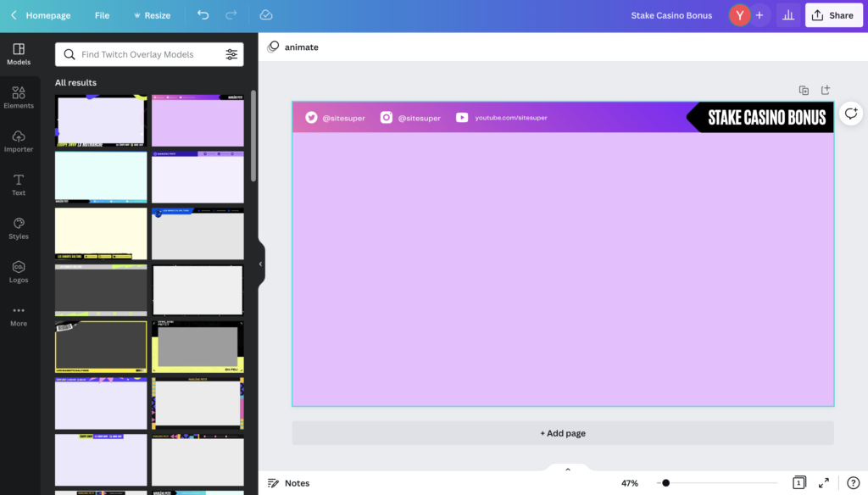
Task: Click the 47% zoom level
Action: point(630,483)
